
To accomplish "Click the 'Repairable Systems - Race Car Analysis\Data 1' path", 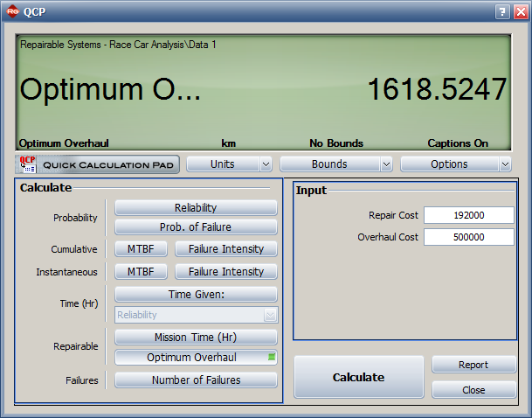I will 118,45.
